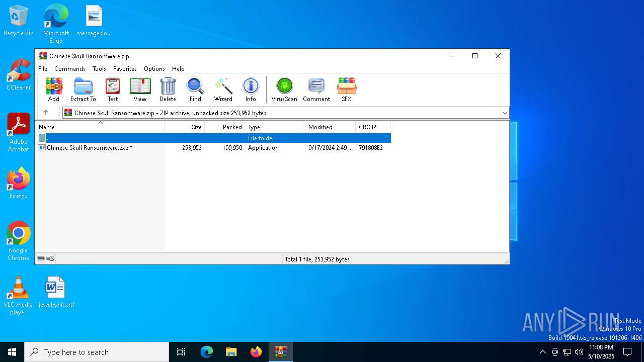Click the Add archive toolbar icon

click(54, 89)
